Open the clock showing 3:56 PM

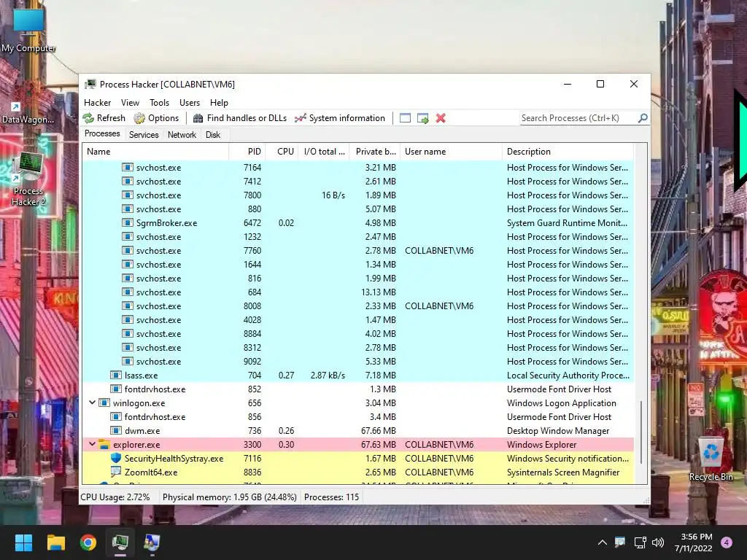694,542
